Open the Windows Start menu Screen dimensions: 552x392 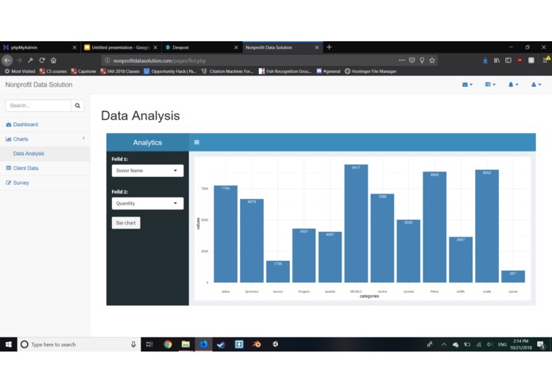[x=9, y=344]
